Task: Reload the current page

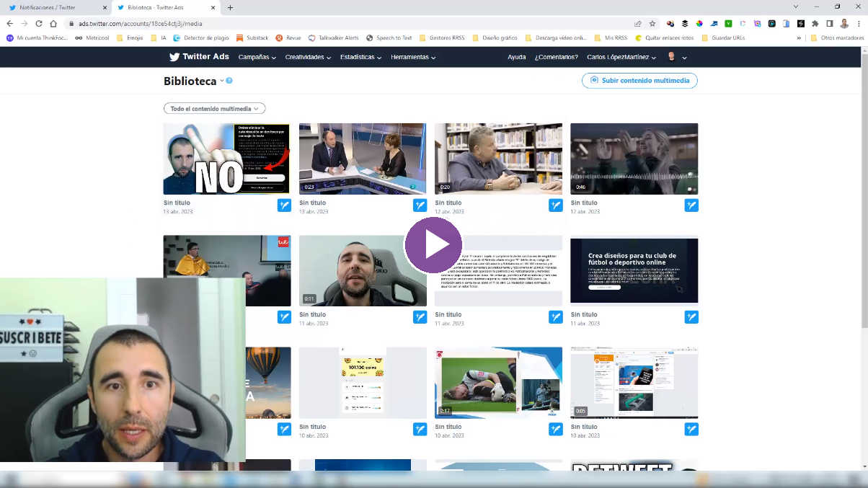Action: tap(39, 24)
